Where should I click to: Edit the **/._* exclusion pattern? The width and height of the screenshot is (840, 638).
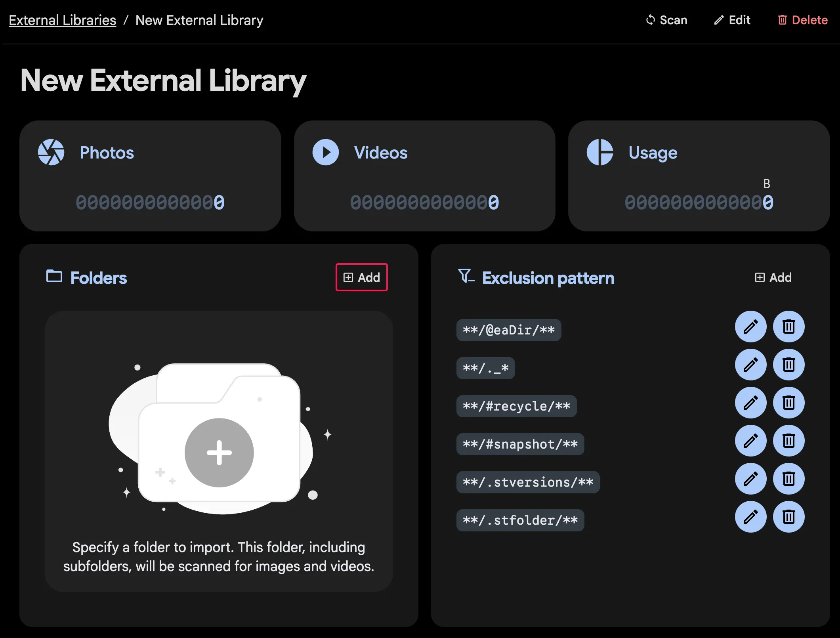(x=750, y=365)
